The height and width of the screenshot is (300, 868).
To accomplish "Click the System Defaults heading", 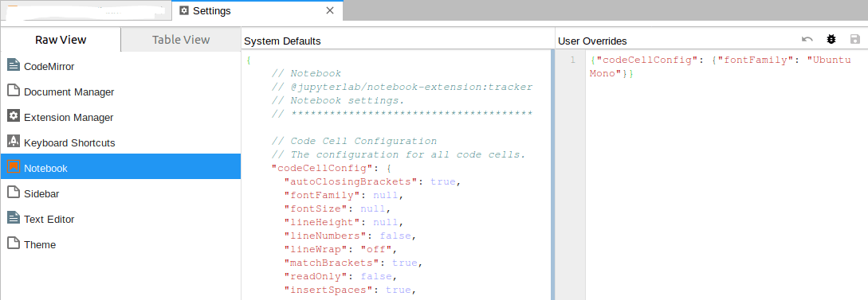I will (x=282, y=41).
